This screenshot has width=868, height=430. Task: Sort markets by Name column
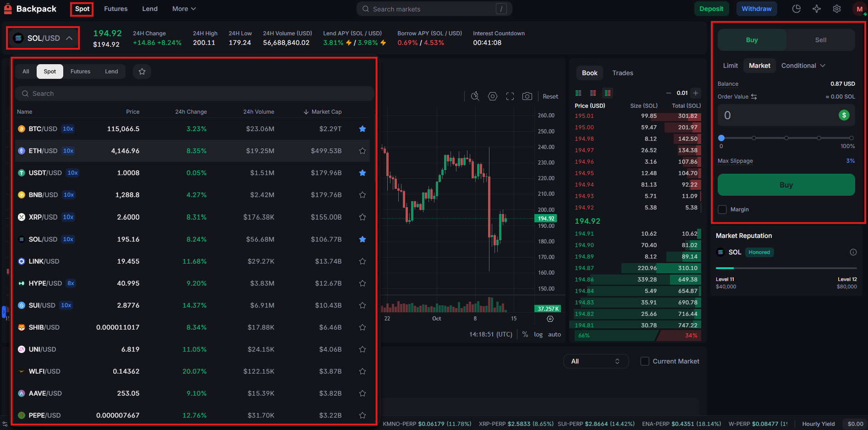tap(25, 112)
